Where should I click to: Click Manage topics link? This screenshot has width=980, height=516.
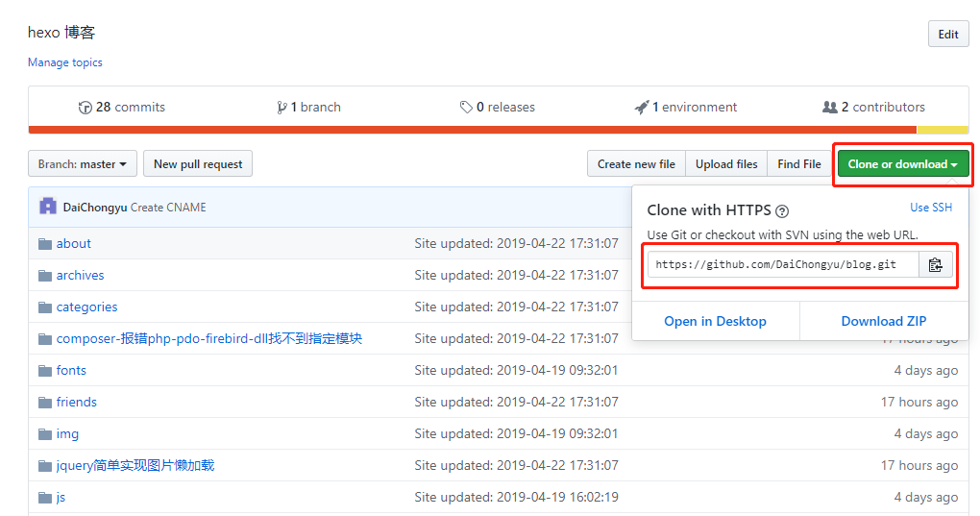point(64,62)
